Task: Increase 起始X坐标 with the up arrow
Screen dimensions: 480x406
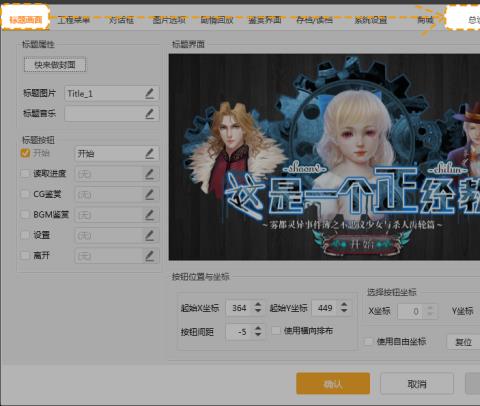Action: point(258,304)
